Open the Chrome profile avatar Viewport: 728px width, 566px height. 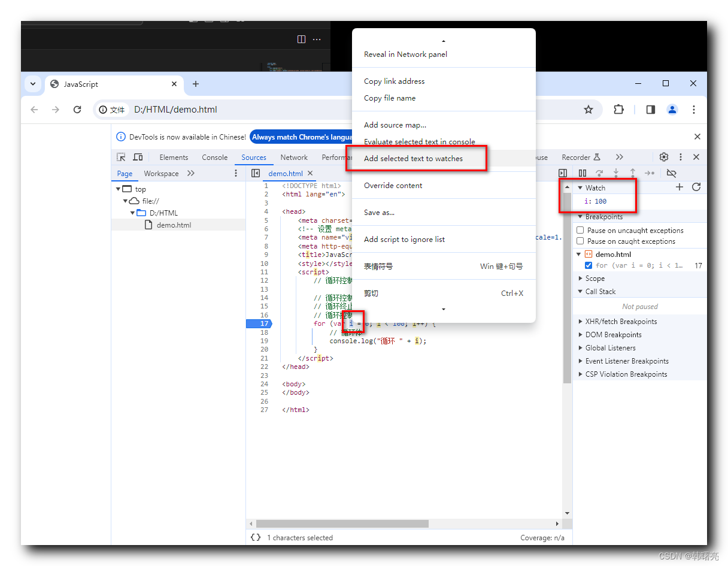[672, 110]
